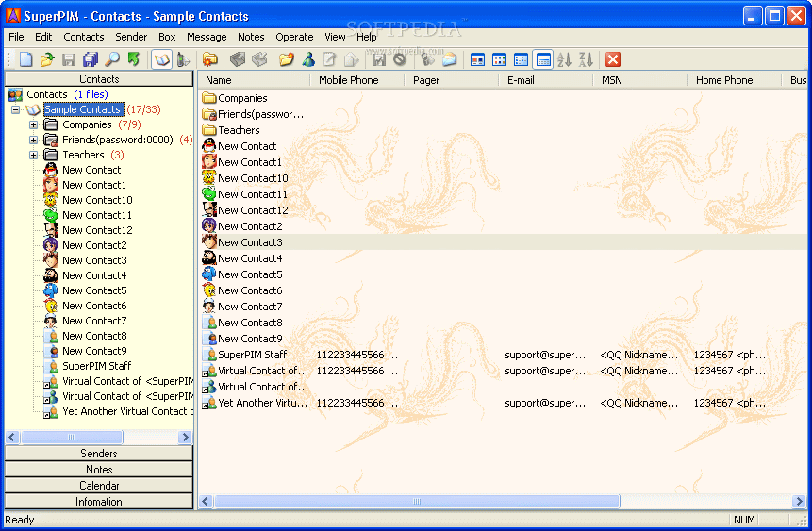This screenshot has width=812, height=531.
Task: Open the Message menu
Action: tap(207, 37)
